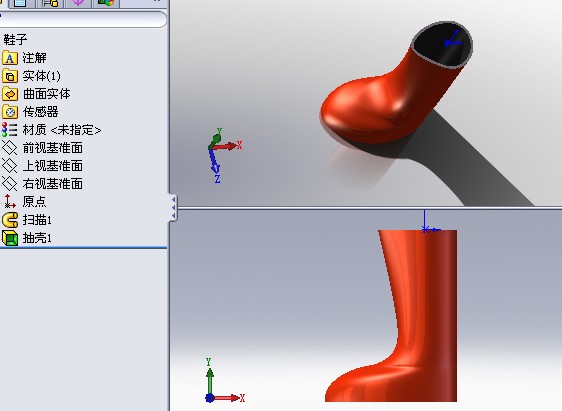The width and height of the screenshot is (562, 411).
Task: Click the 传感器 sensors folder icon
Action: point(10,112)
